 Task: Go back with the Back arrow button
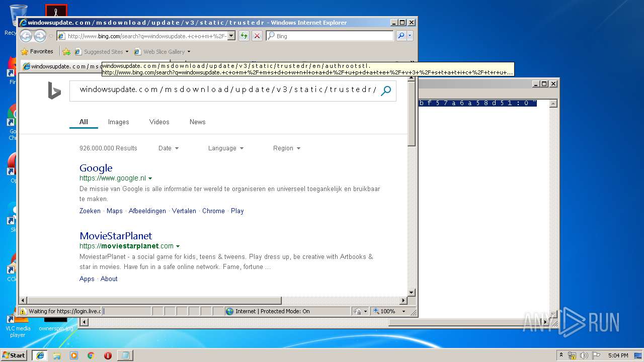click(26, 36)
